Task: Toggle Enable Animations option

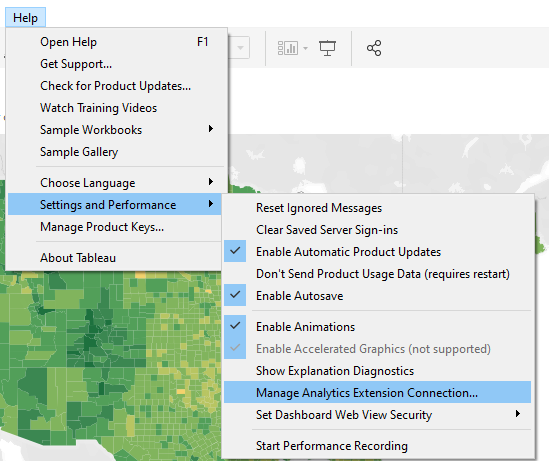Action: [x=377, y=327]
